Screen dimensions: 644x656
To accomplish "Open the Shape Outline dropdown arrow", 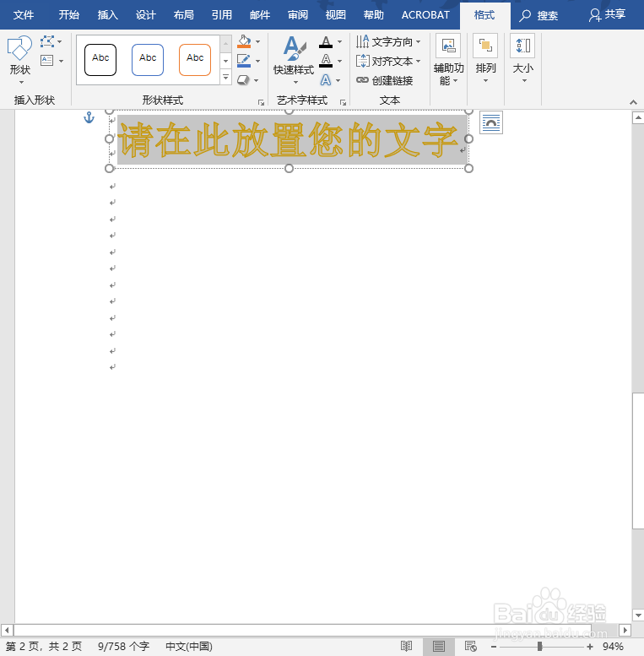I will point(258,61).
